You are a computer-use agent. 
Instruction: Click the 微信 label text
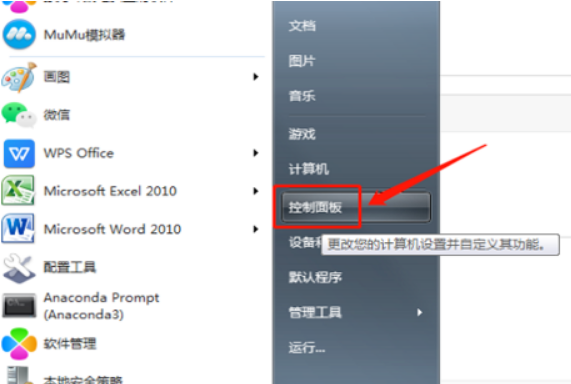(57, 115)
